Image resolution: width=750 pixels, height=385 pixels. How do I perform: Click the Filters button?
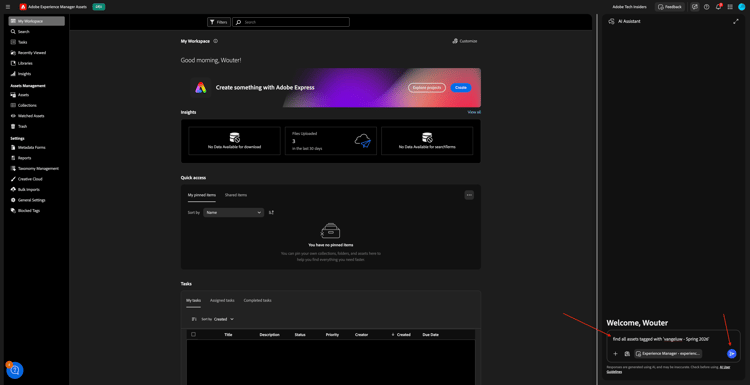click(x=219, y=22)
